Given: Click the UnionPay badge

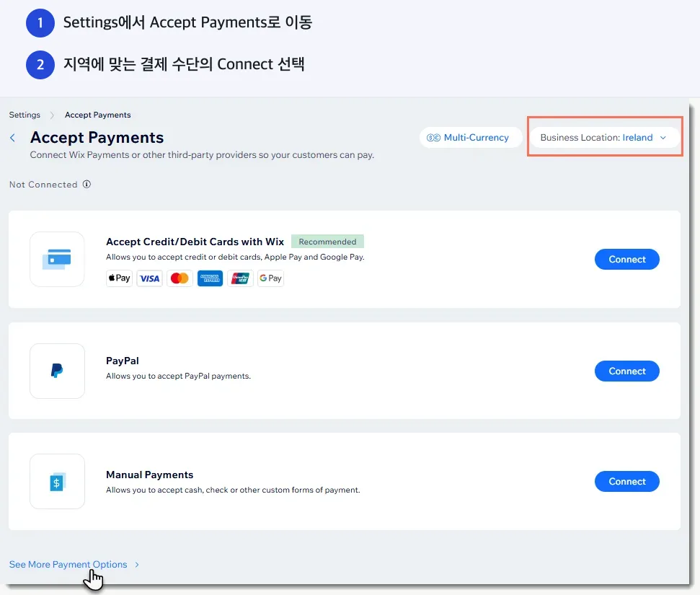Looking at the screenshot, I should click(240, 278).
